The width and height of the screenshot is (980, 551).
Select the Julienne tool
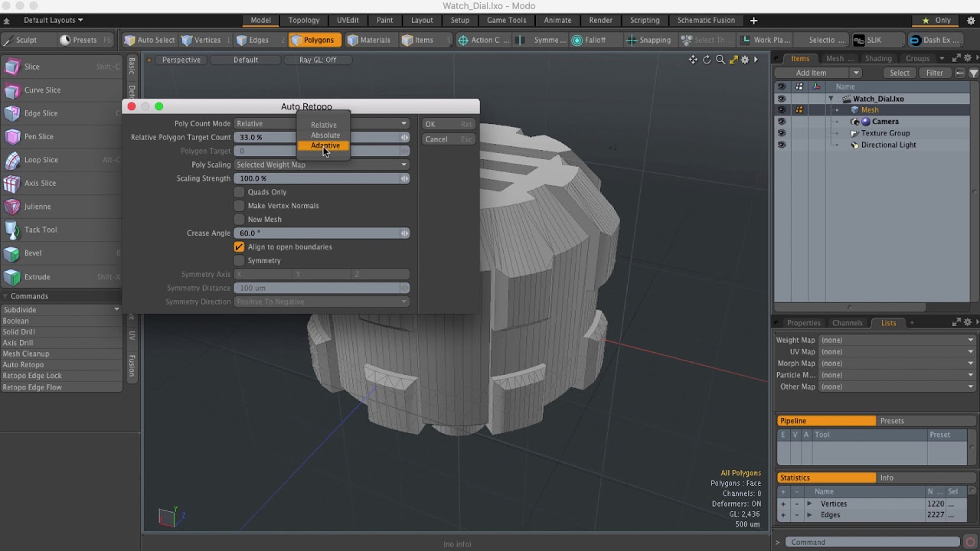61,207
